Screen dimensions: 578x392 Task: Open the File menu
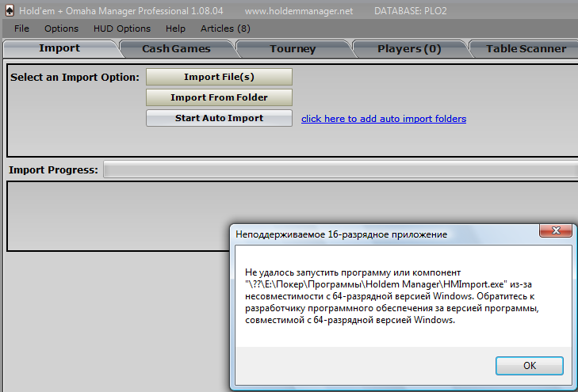pyautogui.click(x=21, y=29)
